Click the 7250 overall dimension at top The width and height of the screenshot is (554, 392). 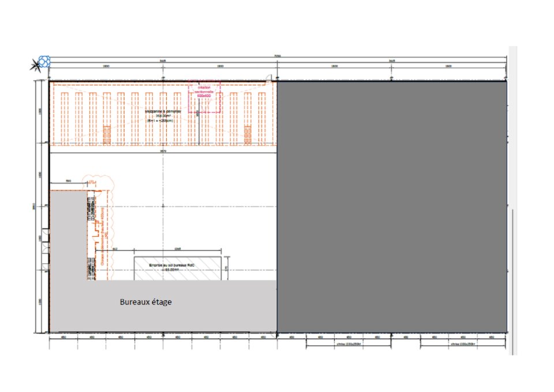(x=278, y=57)
